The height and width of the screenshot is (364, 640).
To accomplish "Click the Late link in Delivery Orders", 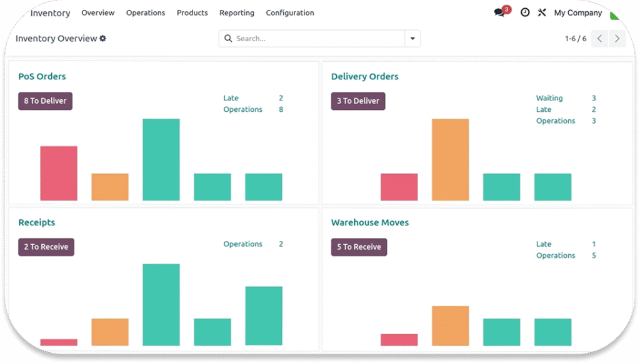I will coord(544,110).
